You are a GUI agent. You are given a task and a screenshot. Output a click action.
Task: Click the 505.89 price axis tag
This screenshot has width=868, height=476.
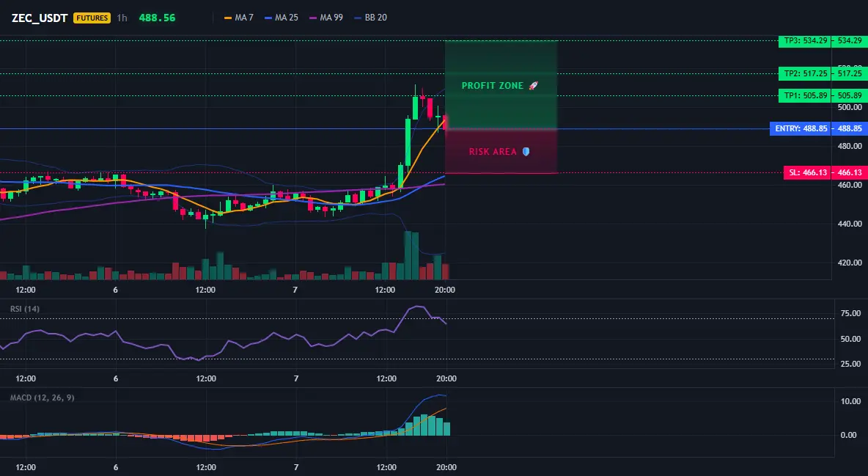(x=850, y=95)
